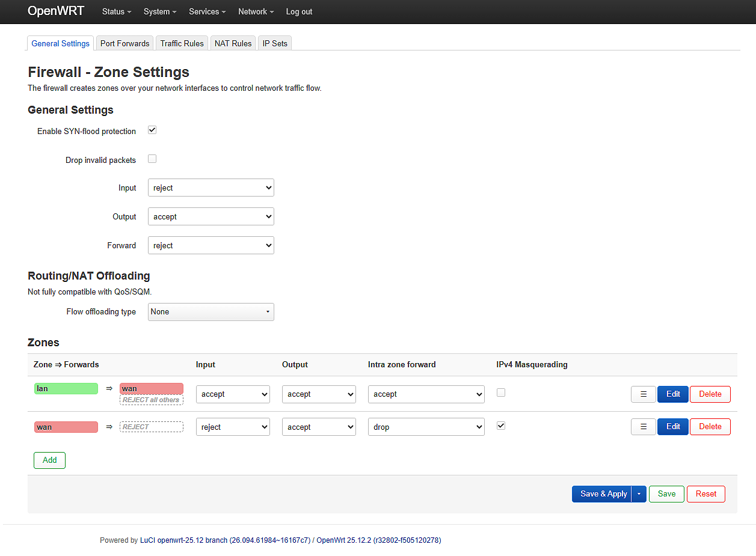Expand the Flow offloading type dropdown
756x556 pixels.
tap(211, 312)
